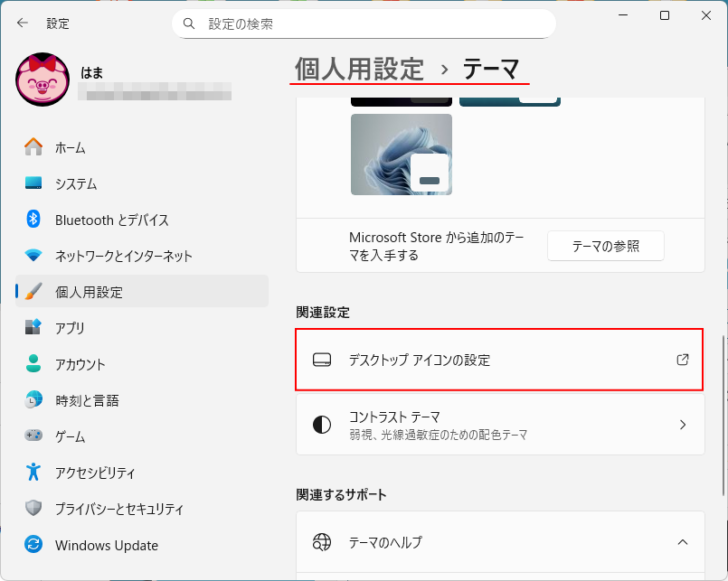
Task: Click the アクセシビリティ person icon
Action: 33,472
